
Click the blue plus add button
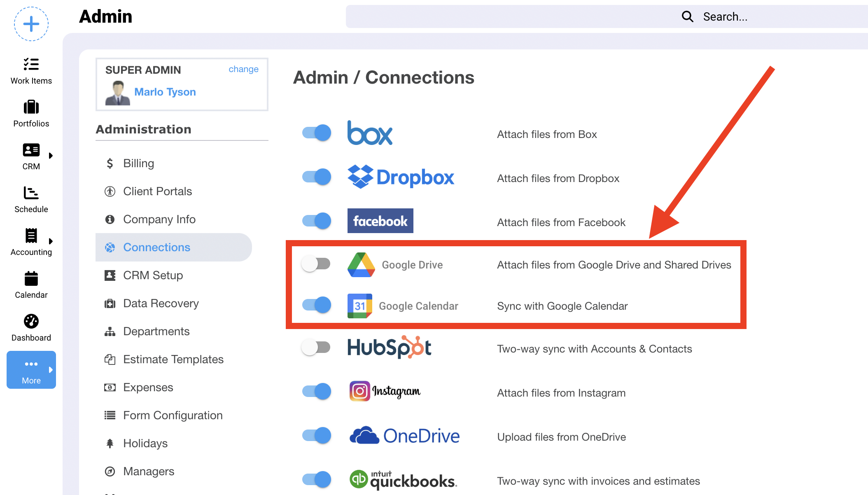(x=31, y=24)
